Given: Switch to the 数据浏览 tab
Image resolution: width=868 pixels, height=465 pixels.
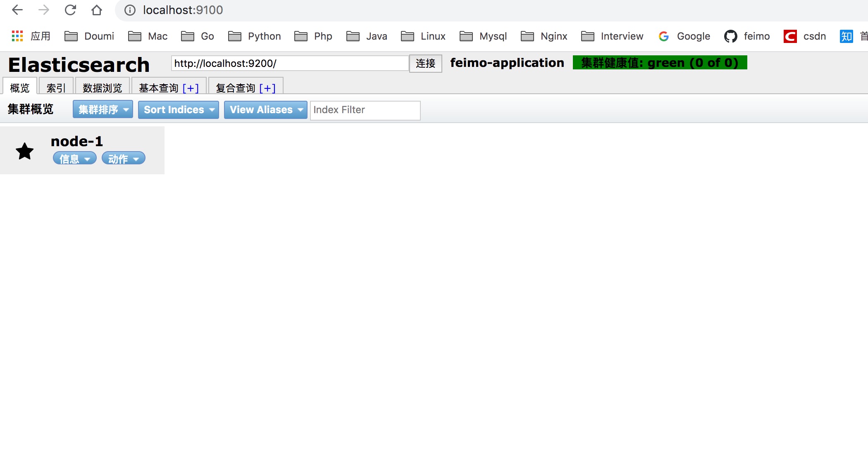Looking at the screenshot, I should [x=102, y=88].
